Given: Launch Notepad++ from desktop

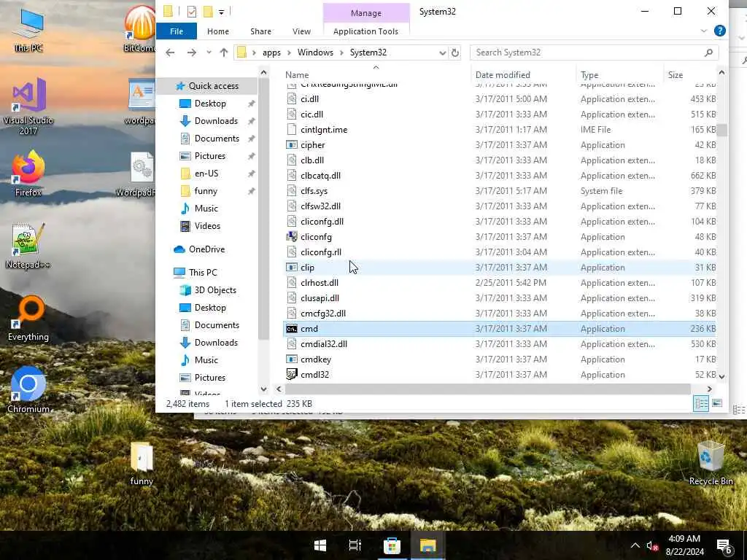Looking at the screenshot, I should [x=28, y=246].
